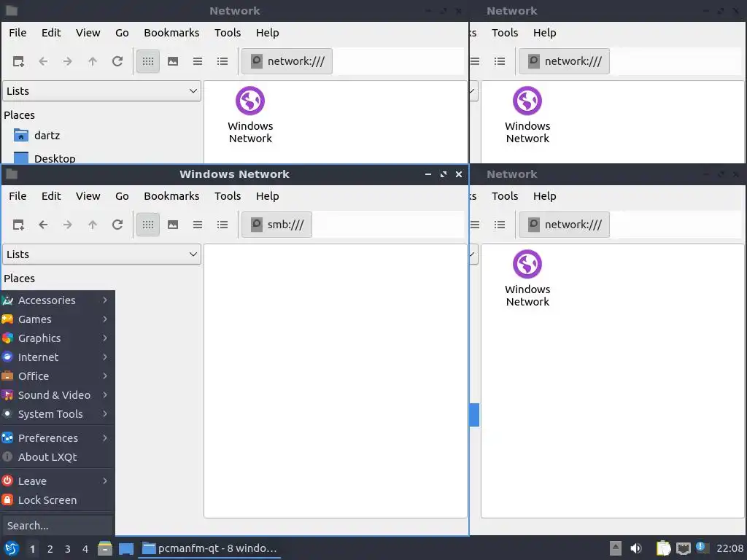The image size is (747, 560).
Task: Select Desktop in the Places sidebar
Action: [44, 158]
